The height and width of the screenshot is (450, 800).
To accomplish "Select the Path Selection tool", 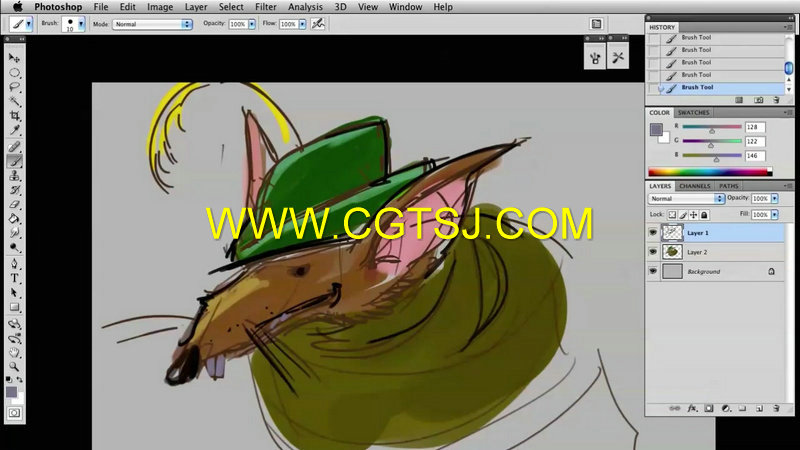I will [14, 293].
